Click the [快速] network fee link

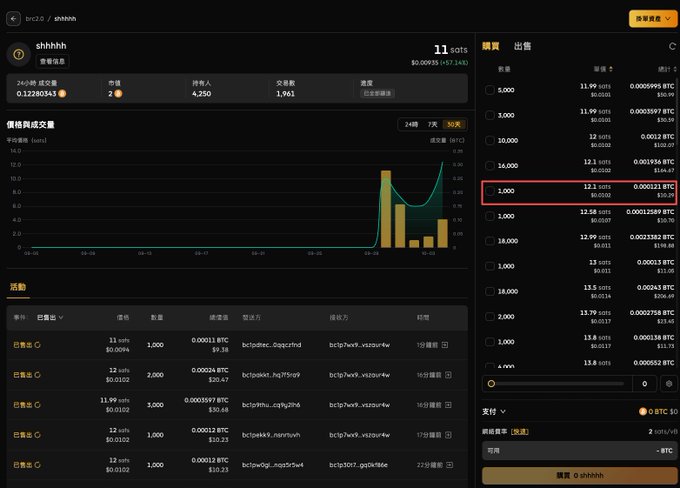pos(520,431)
